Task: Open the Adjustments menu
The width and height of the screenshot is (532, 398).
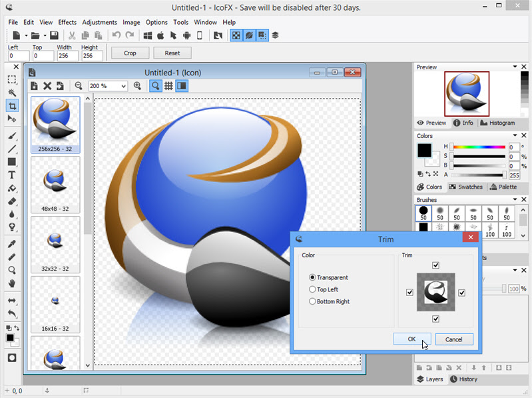Action: [x=99, y=22]
